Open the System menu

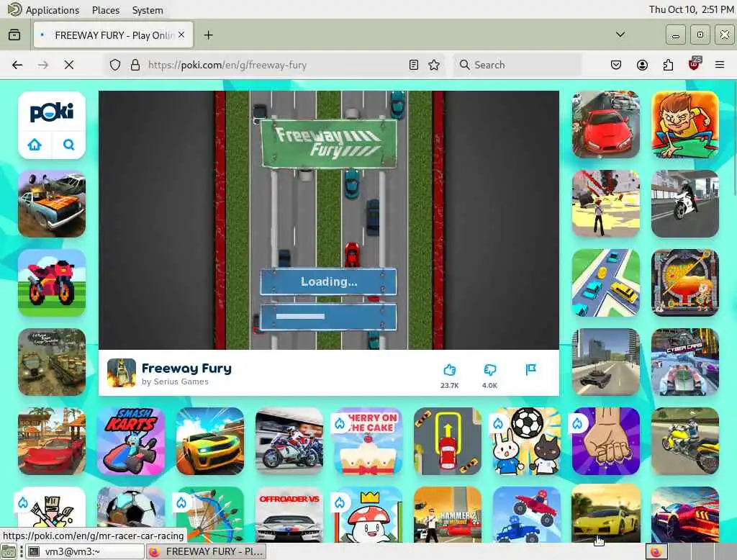pos(148,10)
